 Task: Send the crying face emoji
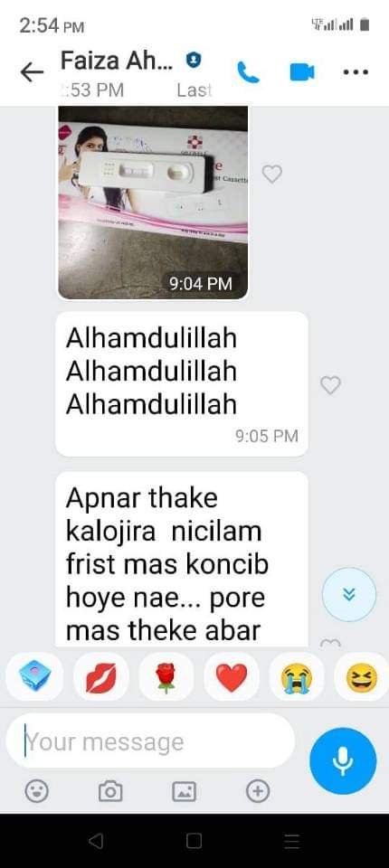point(297,676)
